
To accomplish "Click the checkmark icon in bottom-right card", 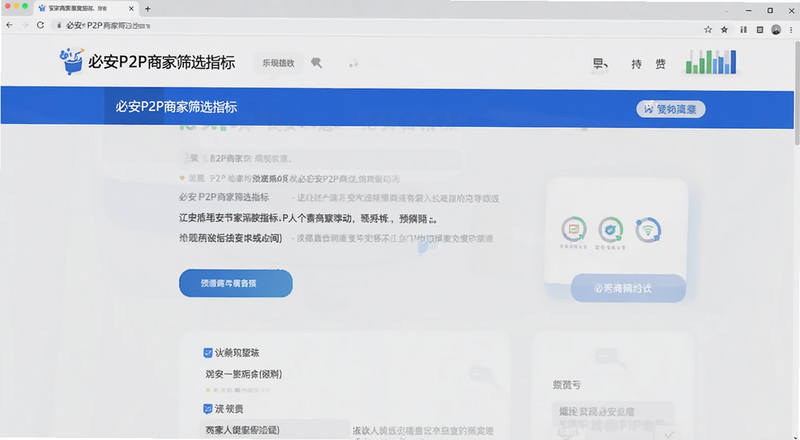I will tap(669, 434).
